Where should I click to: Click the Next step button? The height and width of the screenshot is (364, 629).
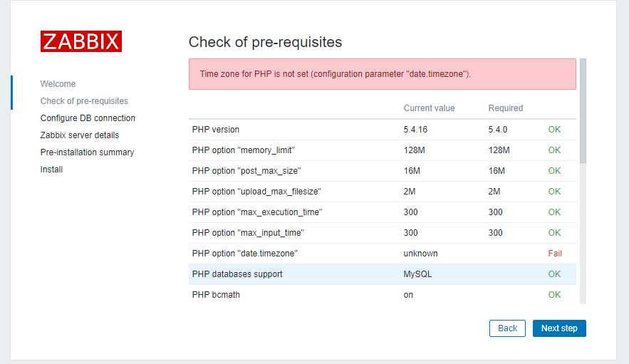coord(559,328)
